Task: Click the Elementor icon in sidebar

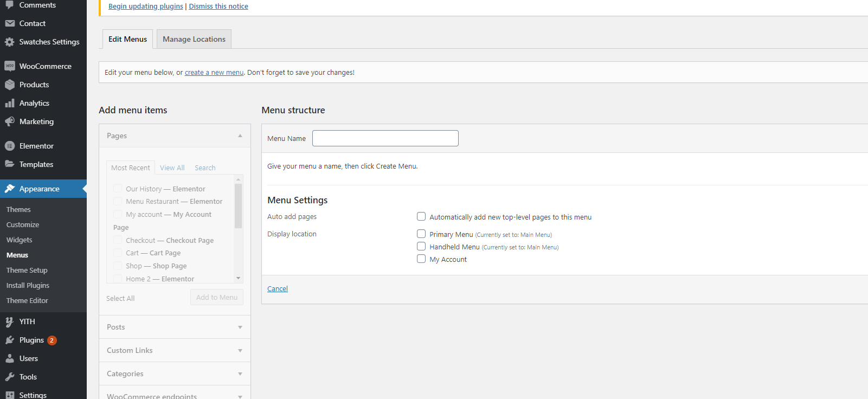Action: [10, 146]
